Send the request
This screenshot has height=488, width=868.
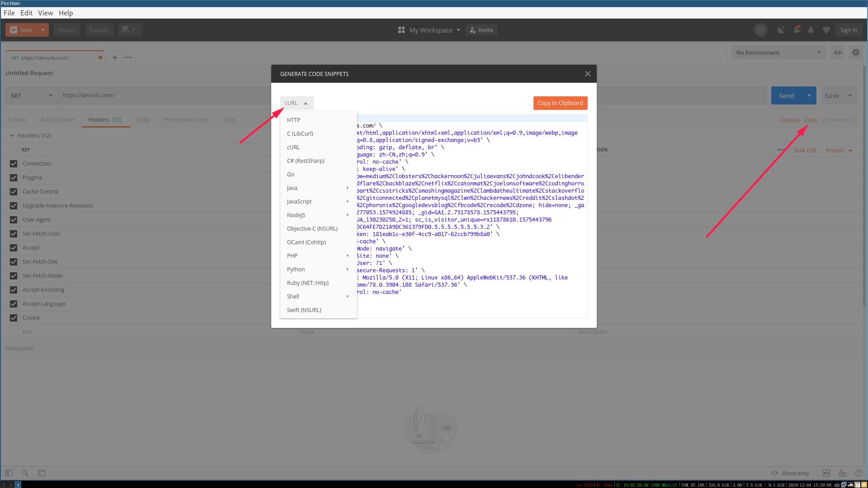click(x=787, y=95)
